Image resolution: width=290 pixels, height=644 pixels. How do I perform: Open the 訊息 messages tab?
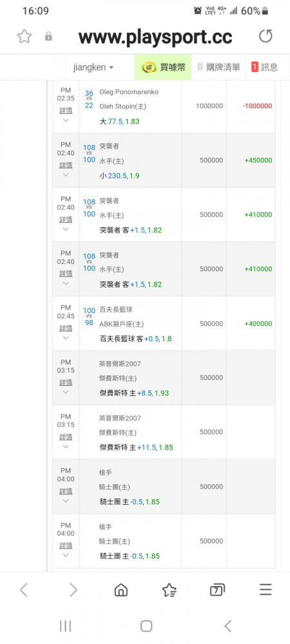[264, 68]
